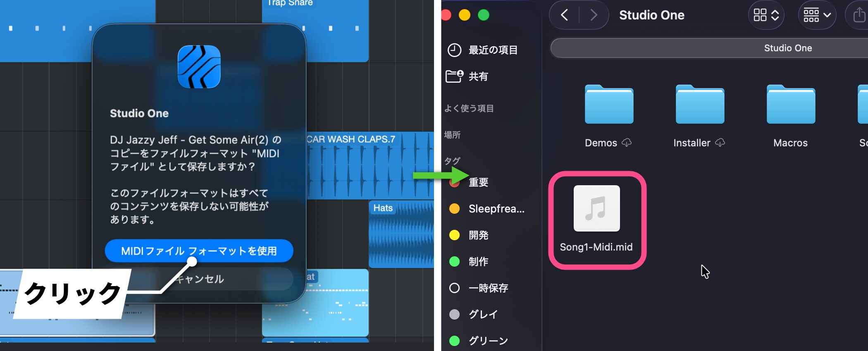This screenshot has width=868, height=351.
Task: Go forward with the Finder forward arrow
Action: click(594, 15)
